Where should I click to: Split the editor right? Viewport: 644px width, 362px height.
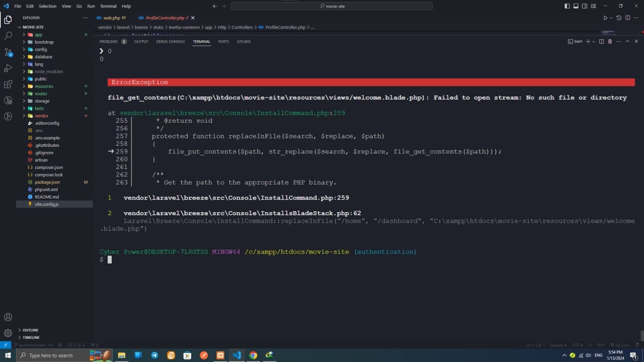click(x=627, y=18)
